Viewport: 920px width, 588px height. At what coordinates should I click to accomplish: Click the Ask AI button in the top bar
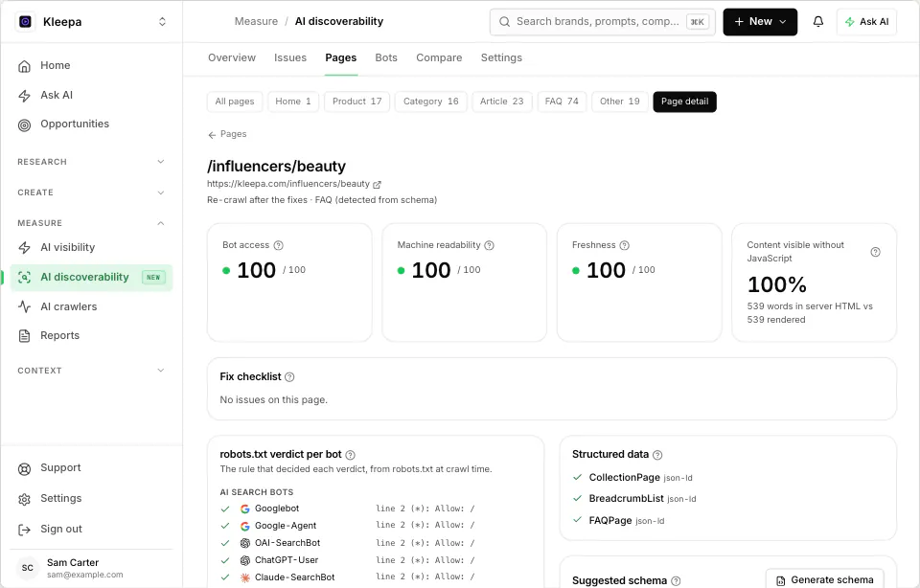click(x=866, y=22)
